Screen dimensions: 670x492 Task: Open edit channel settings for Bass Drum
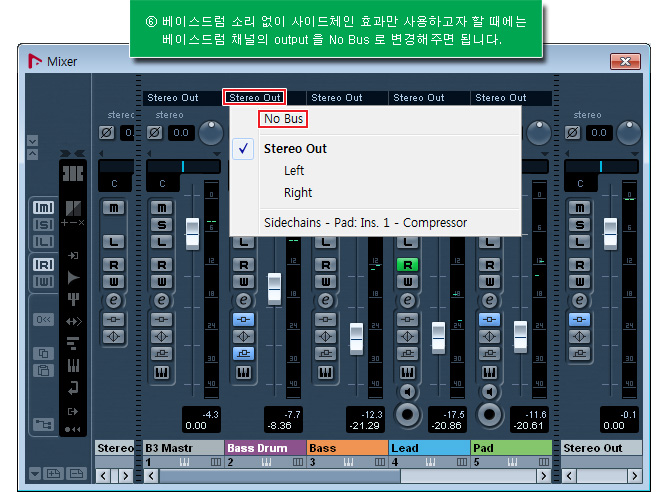point(244,300)
